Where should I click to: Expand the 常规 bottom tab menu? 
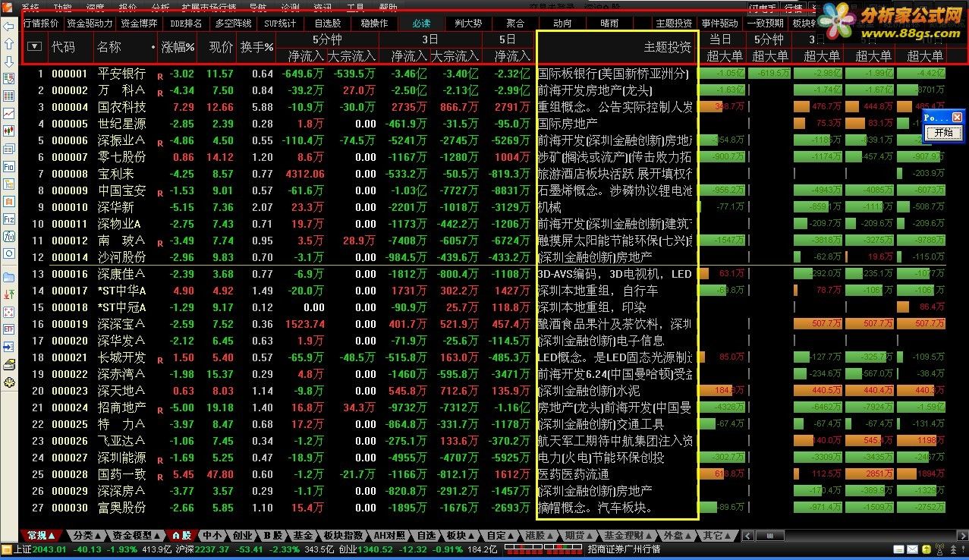click(42, 536)
